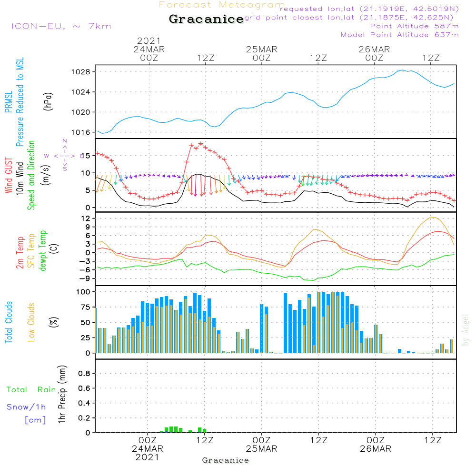Click the '24MAR' label on the top time axis

coord(149,50)
